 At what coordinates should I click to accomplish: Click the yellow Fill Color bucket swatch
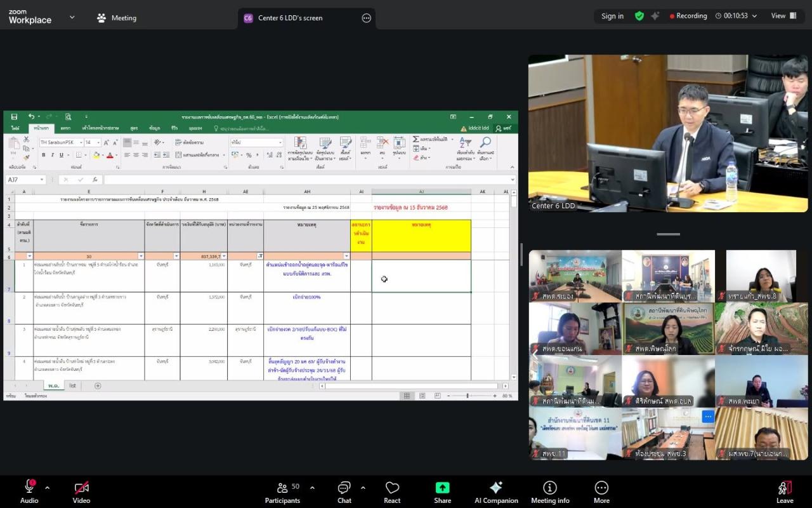(96, 155)
